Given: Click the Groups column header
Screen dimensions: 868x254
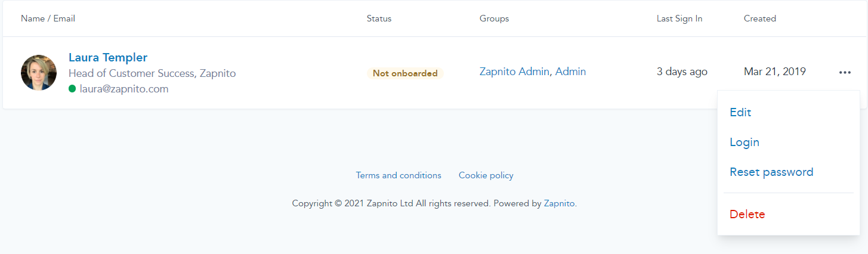Looking at the screenshot, I should click(x=494, y=18).
